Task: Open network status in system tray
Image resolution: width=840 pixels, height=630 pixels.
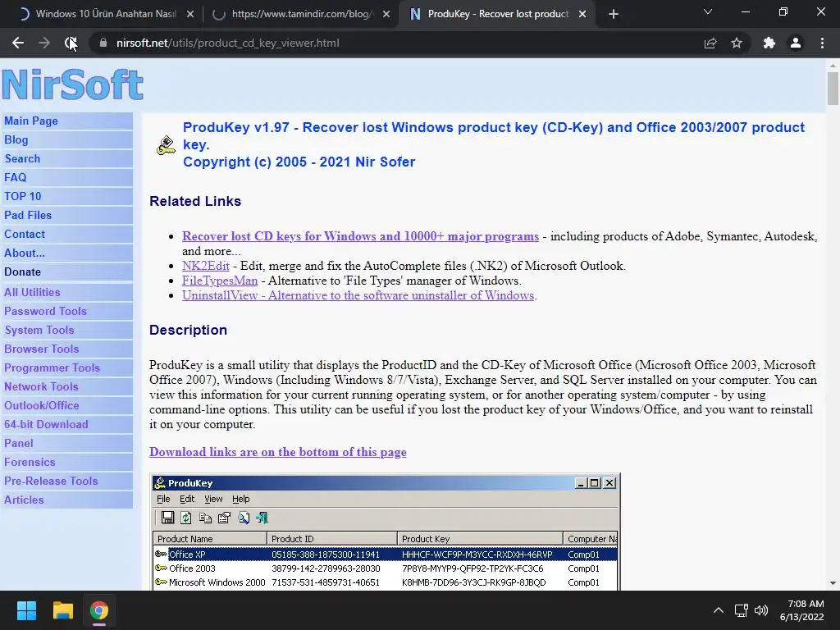Action: pyautogui.click(x=741, y=610)
